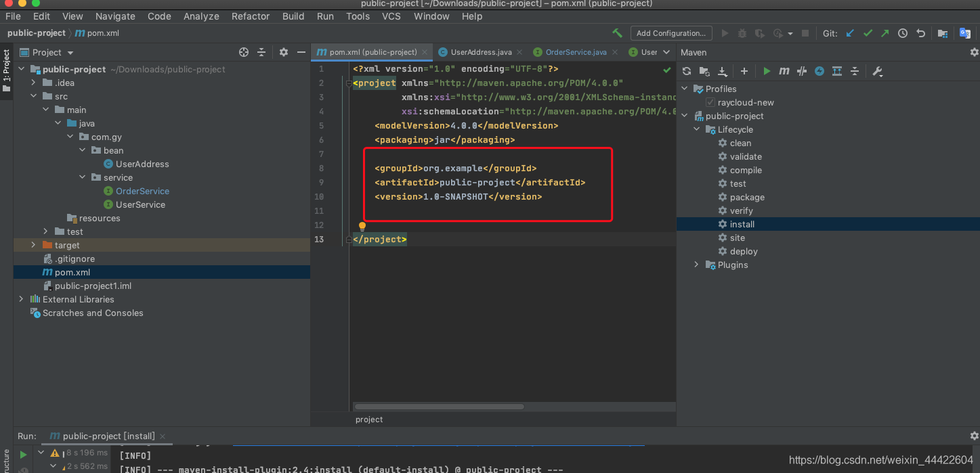Viewport: 980px width, 473px height.
Task: Collapse the src folder
Action: click(x=34, y=96)
